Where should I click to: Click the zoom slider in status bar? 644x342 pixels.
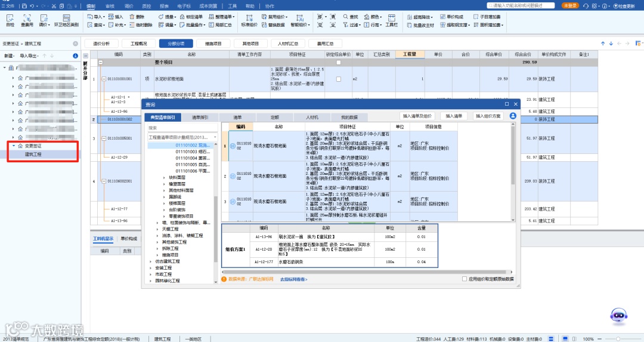[x=618, y=339]
